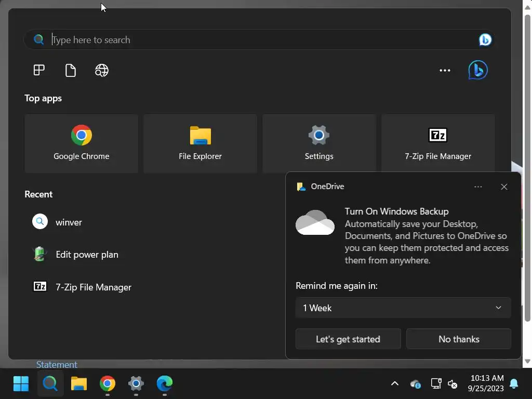Click the Type here to search field
This screenshot has height=399, width=532.
coord(259,39)
